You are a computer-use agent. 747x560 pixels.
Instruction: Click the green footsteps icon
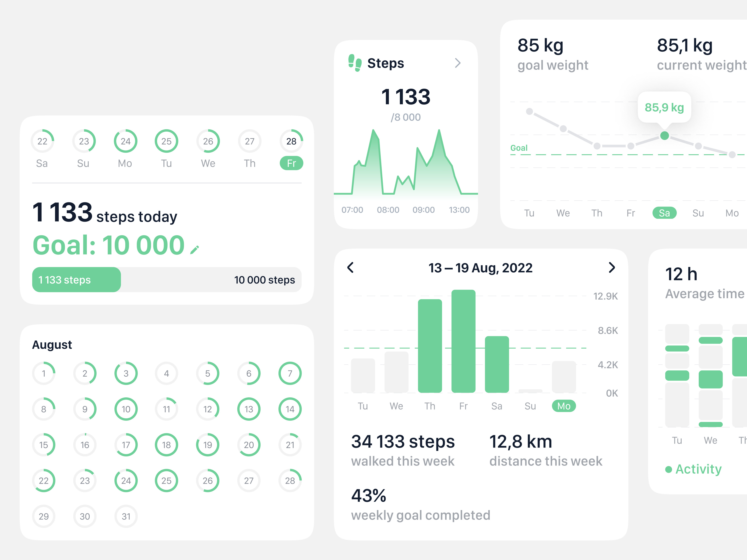pos(355,63)
